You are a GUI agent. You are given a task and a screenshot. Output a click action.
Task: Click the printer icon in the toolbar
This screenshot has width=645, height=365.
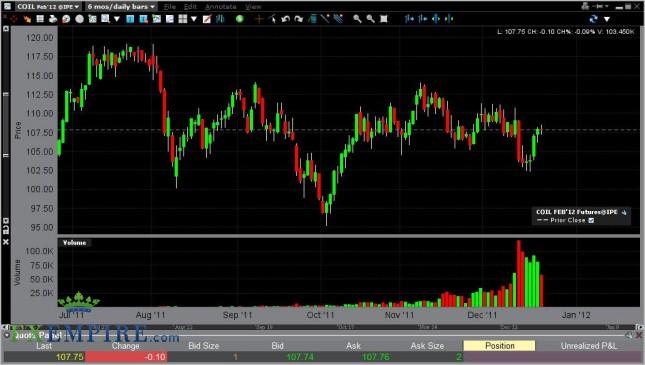(x=53, y=19)
